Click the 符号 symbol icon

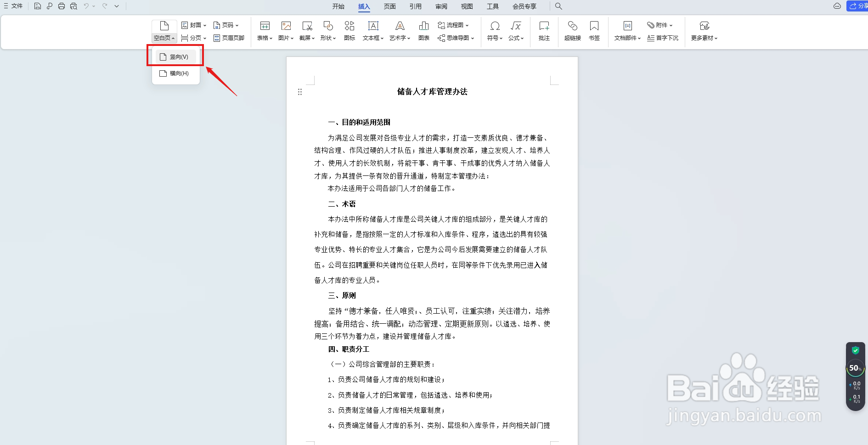495,26
